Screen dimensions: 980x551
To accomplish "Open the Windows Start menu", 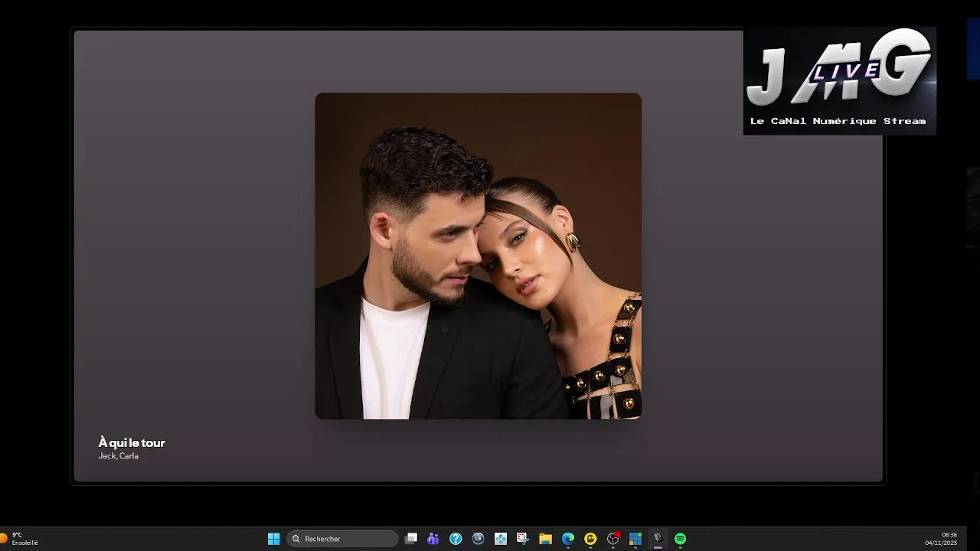I will pos(273,539).
